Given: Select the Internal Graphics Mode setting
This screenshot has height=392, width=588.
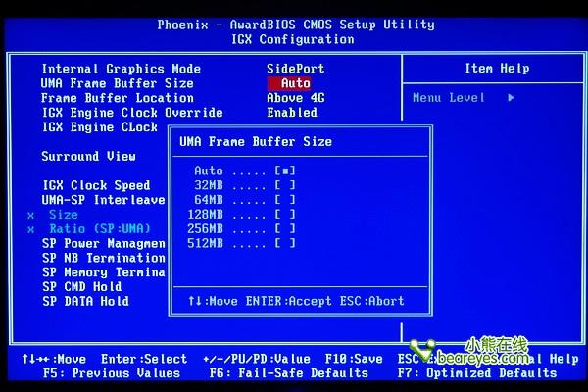Looking at the screenshot, I should (x=121, y=69).
